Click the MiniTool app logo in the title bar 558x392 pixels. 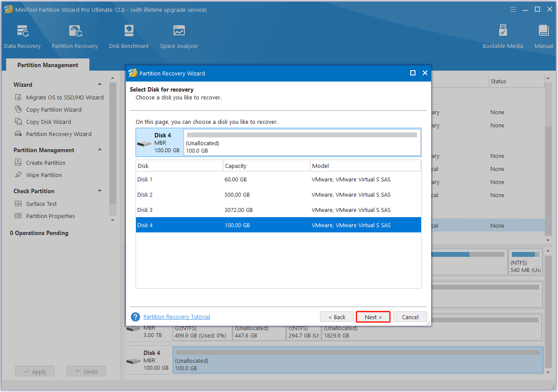click(8, 10)
